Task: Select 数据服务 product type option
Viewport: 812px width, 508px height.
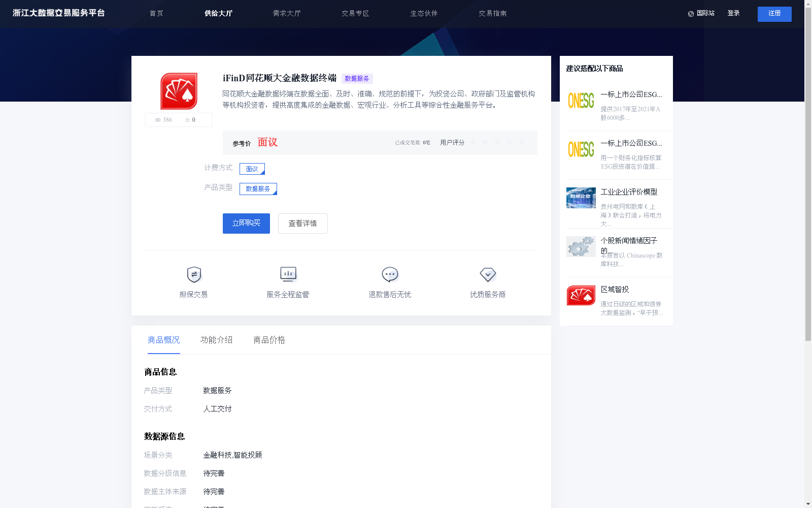Action: [x=258, y=189]
